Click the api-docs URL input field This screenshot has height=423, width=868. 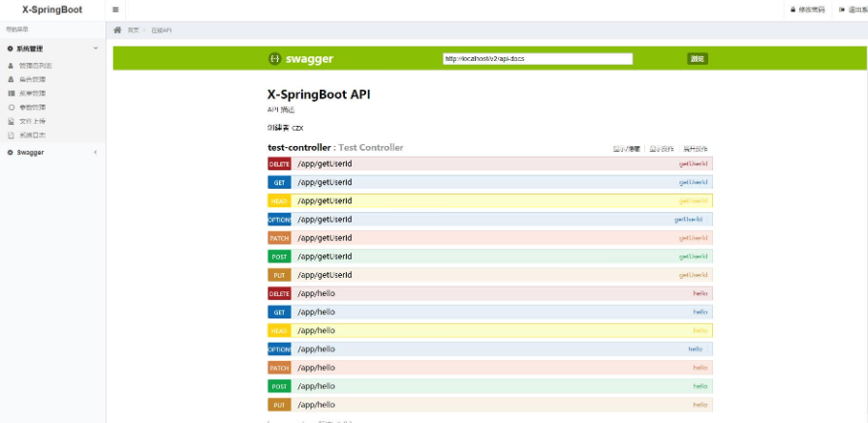point(537,59)
